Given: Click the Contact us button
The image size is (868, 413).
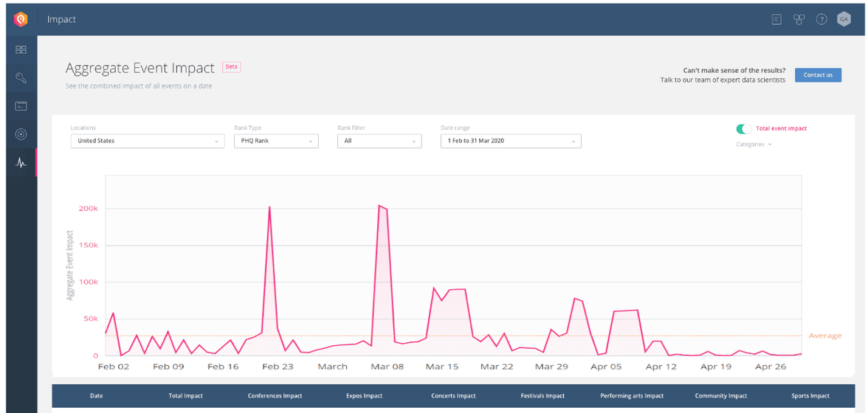Looking at the screenshot, I should tap(818, 75).
